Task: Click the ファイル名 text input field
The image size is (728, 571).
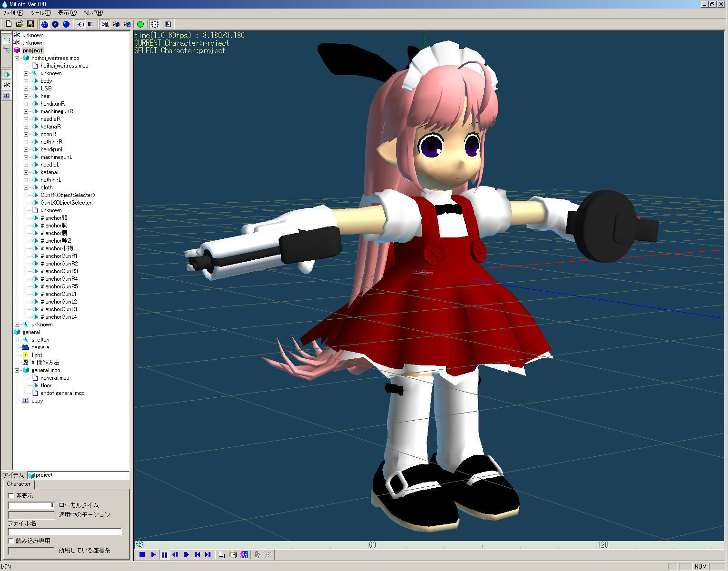Action: 65,532
